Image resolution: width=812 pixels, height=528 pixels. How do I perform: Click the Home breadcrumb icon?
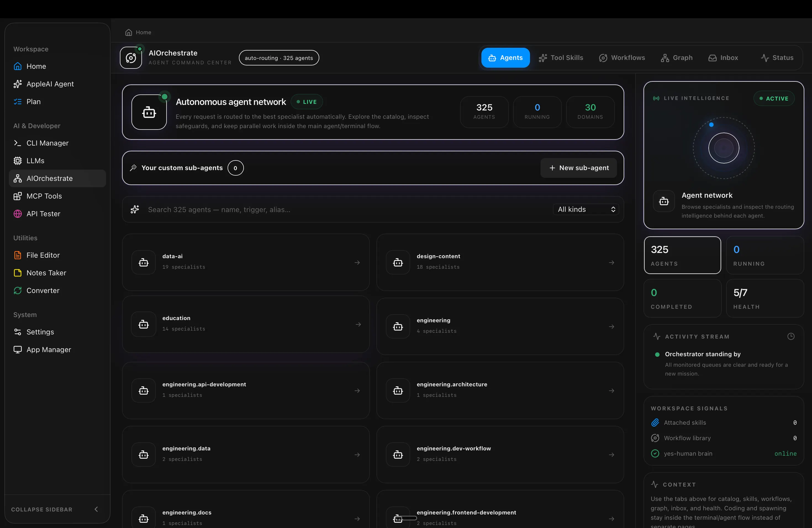click(129, 32)
